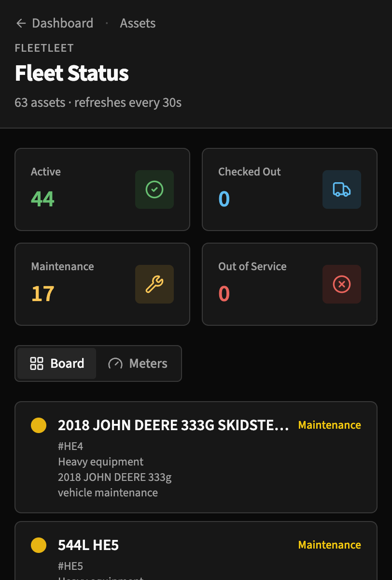This screenshot has width=392, height=580.
Task: Click the yellow status dot for 544L HE5
Action: pos(39,545)
